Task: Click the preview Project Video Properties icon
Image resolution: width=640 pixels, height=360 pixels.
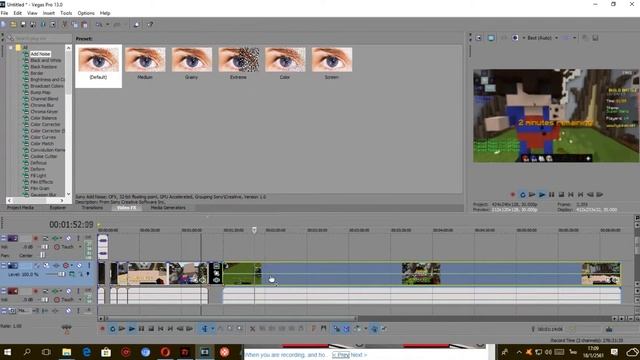Action: [x=478, y=38]
